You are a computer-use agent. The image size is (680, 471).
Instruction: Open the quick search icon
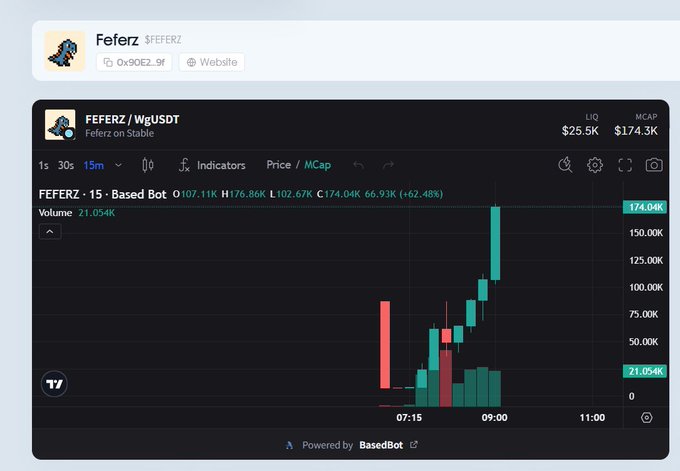pos(565,165)
